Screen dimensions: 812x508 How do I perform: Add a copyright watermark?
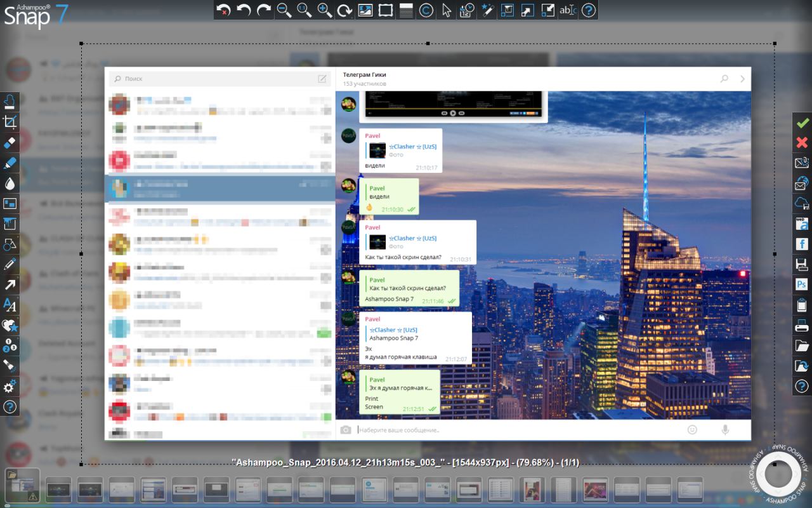click(426, 10)
